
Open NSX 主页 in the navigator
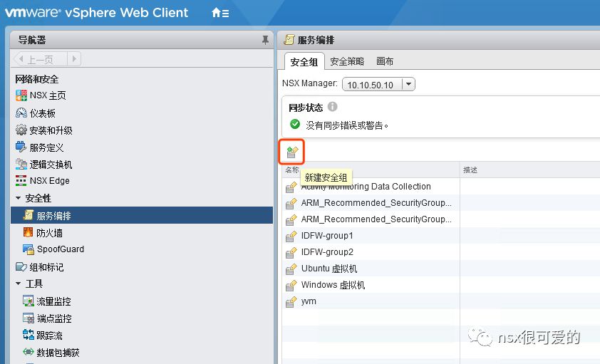click(48, 95)
